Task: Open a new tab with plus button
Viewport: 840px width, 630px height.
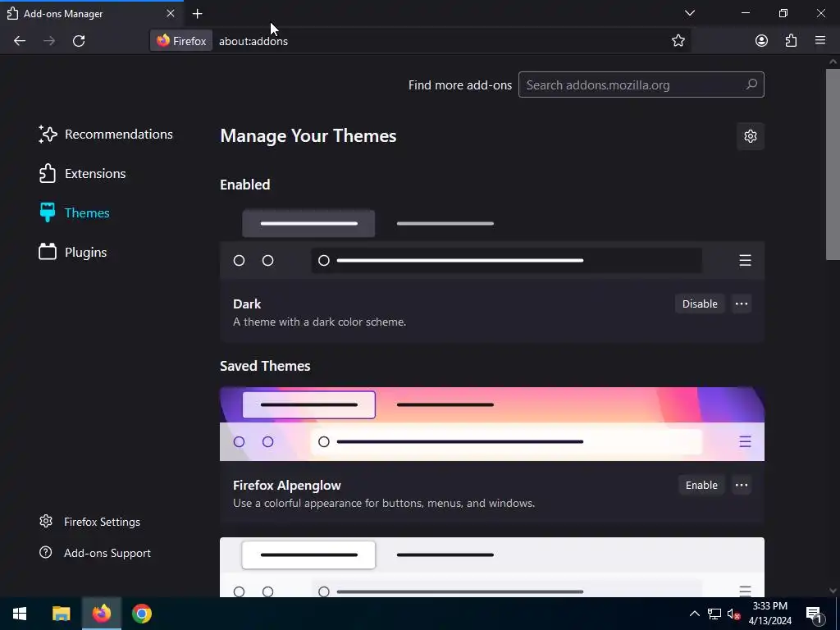Action: click(197, 14)
